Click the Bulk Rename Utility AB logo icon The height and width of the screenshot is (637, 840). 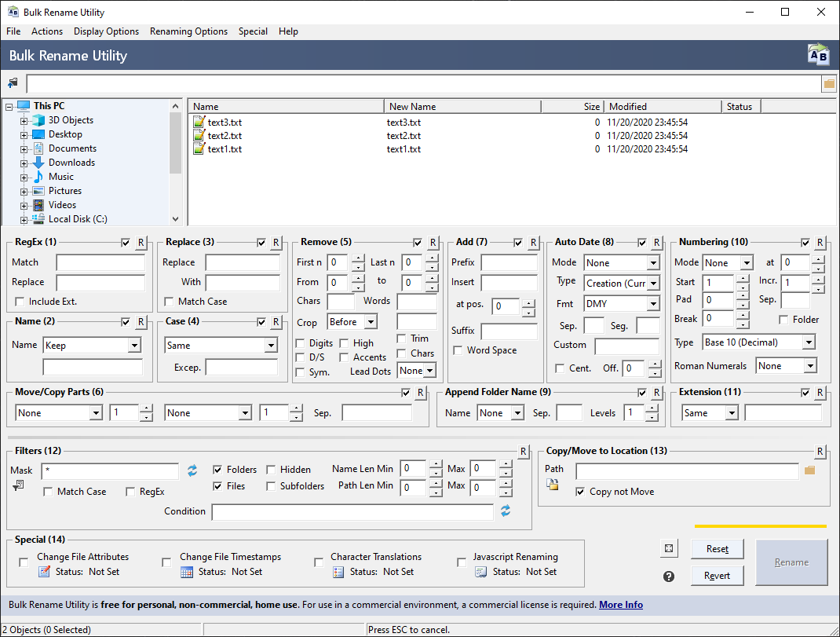[818, 55]
